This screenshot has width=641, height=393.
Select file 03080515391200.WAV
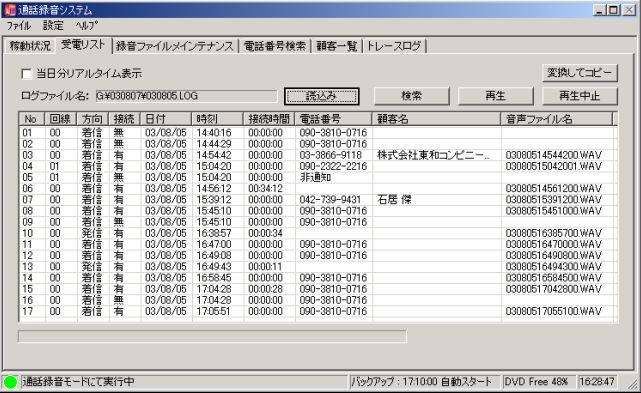click(554, 200)
